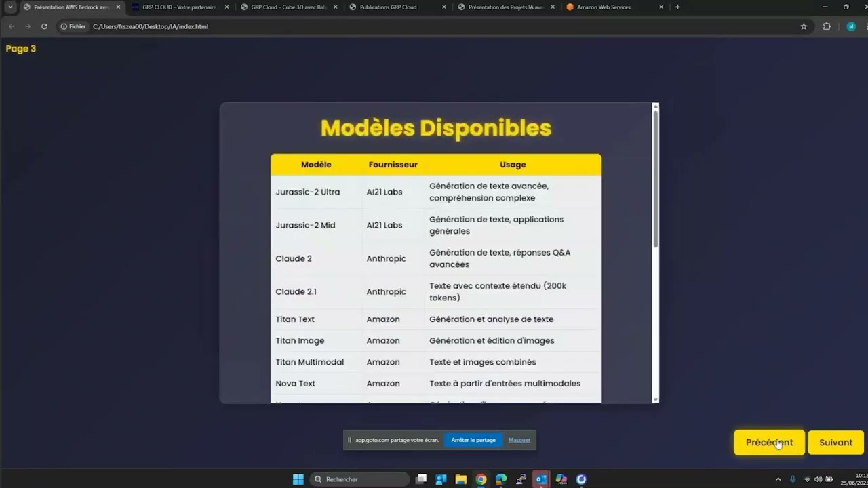Click Arrêter le partage button
The height and width of the screenshot is (488, 868).
point(473,440)
